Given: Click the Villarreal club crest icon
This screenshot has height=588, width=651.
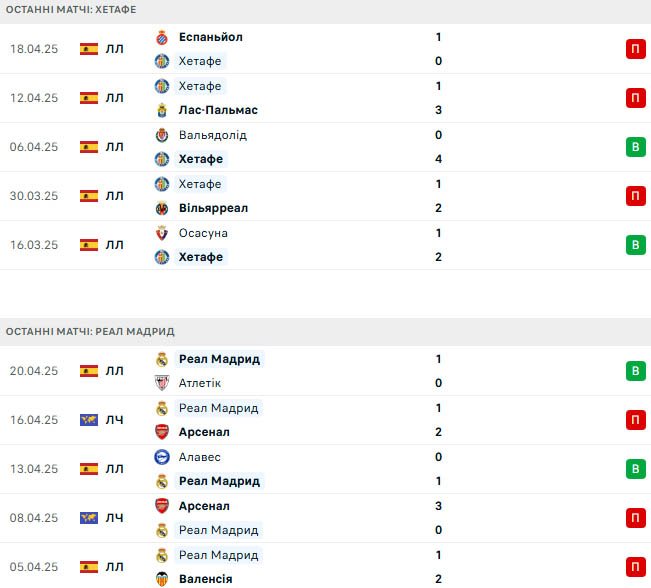Looking at the screenshot, I should [162, 208].
